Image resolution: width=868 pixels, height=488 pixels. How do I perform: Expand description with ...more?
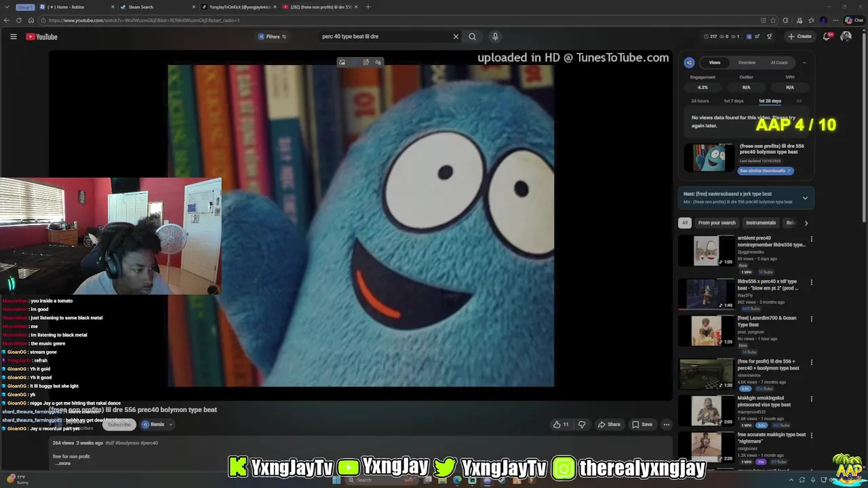63,464
